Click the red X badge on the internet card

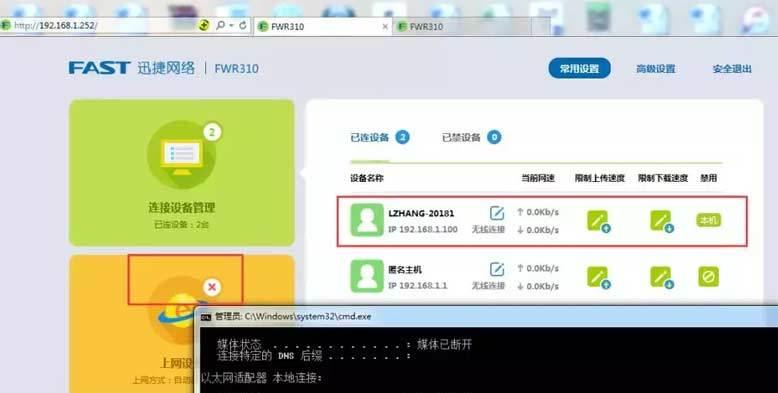click(x=212, y=287)
